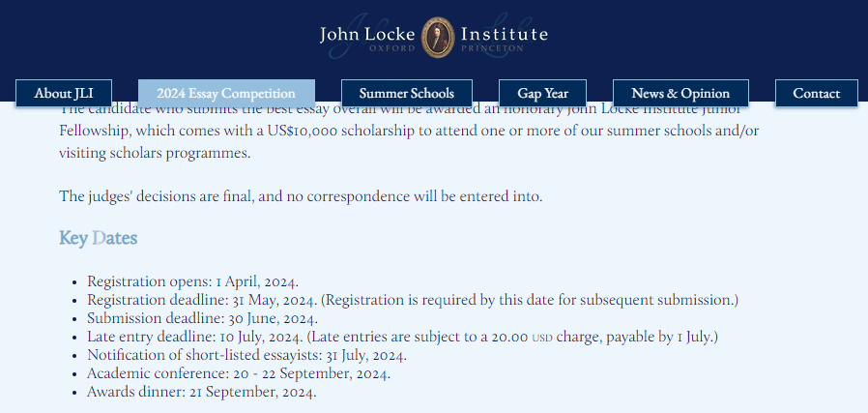Click the "John Locke" logo text
The image size is (868, 413).
pos(367,35)
